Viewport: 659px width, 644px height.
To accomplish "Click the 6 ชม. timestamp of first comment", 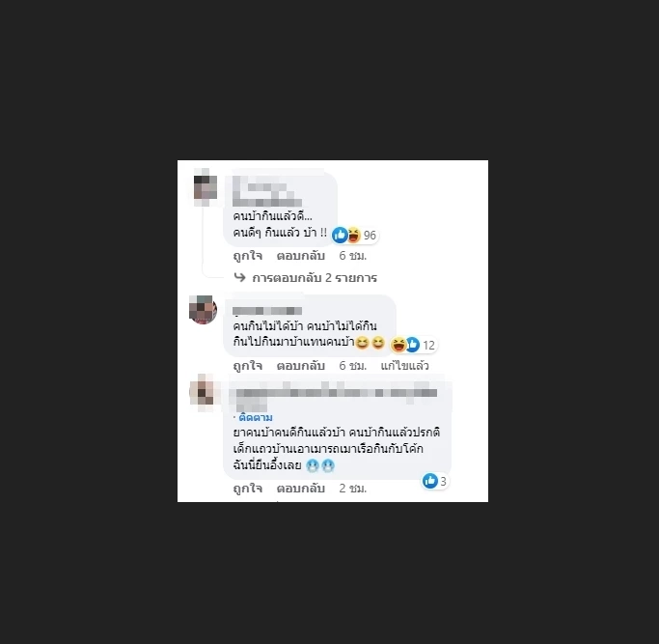I will (x=352, y=256).
